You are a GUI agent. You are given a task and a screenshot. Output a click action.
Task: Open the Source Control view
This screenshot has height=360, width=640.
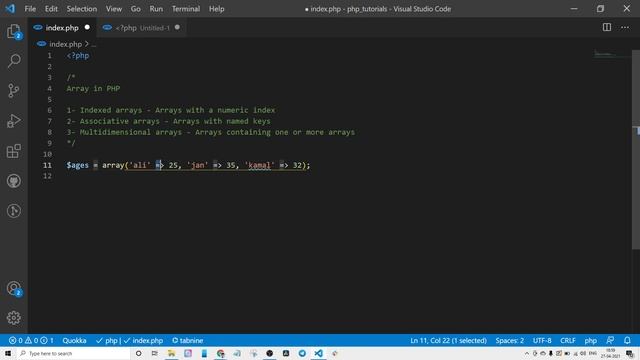pos(13,91)
